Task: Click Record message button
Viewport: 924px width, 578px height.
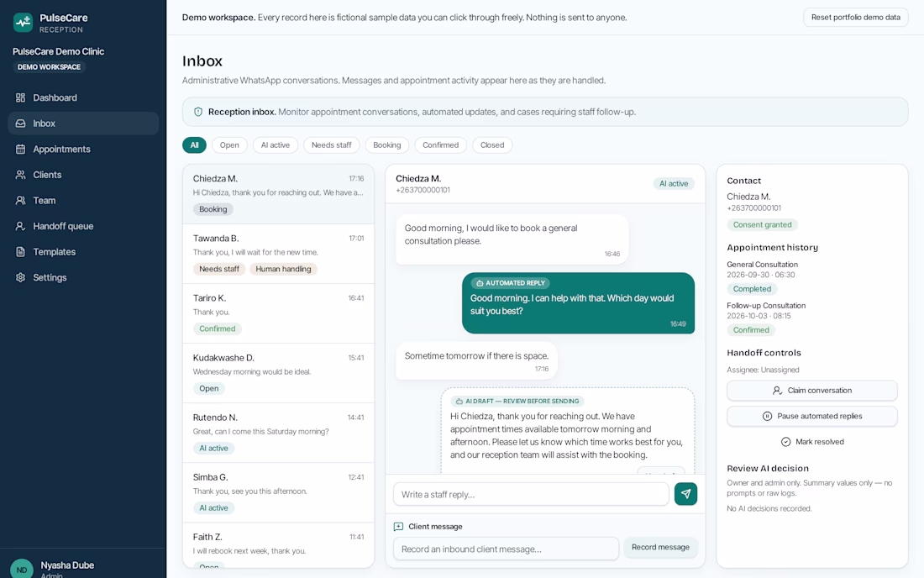Action: (x=660, y=548)
